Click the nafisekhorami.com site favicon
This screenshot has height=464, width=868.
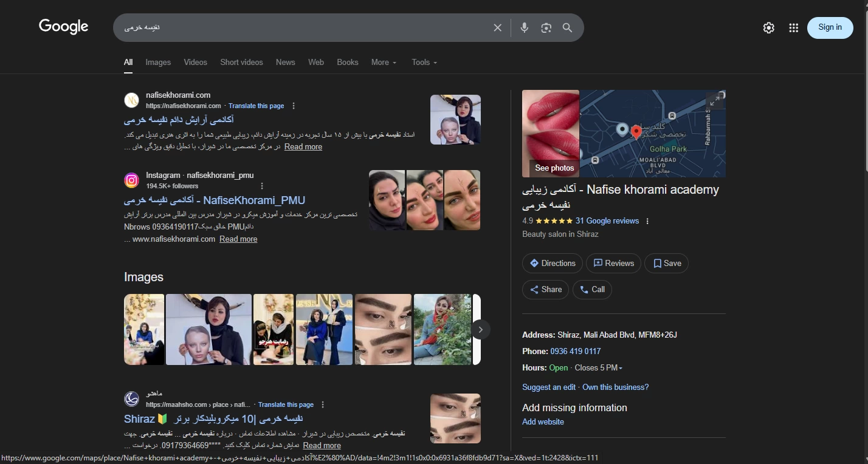132,100
